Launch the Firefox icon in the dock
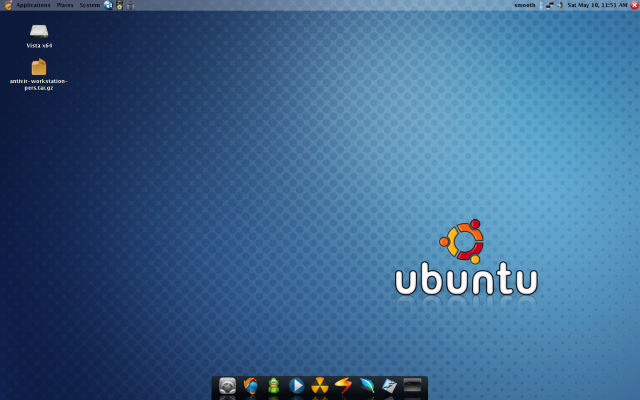 click(x=251, y=386)
